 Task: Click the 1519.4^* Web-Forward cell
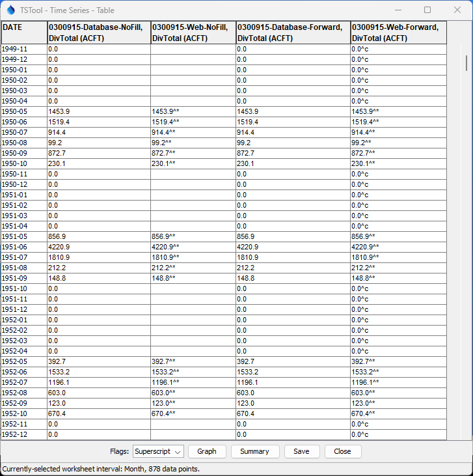coord(398,122)
